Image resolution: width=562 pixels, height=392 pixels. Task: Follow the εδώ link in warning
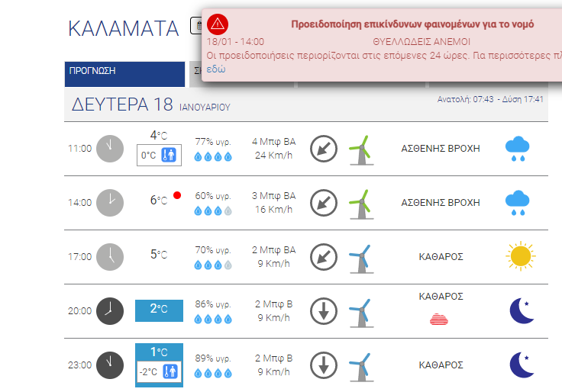216,69
